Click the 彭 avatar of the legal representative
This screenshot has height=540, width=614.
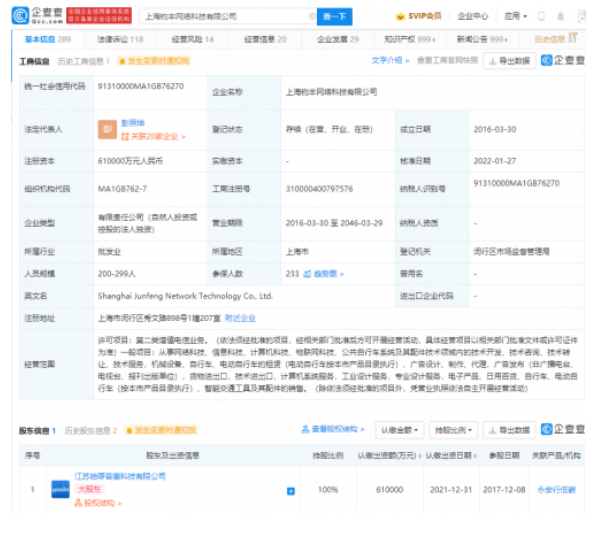(x=107, y=130)
